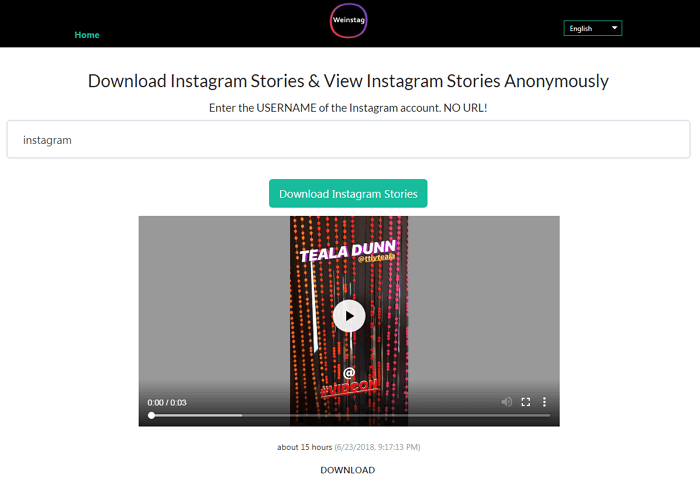Image resolution: width=700 pixels, height=485 pixels.
Task: Click the 'about 15 hours' timestamp text
Action: pyautogui.click(x=304, y=447)
